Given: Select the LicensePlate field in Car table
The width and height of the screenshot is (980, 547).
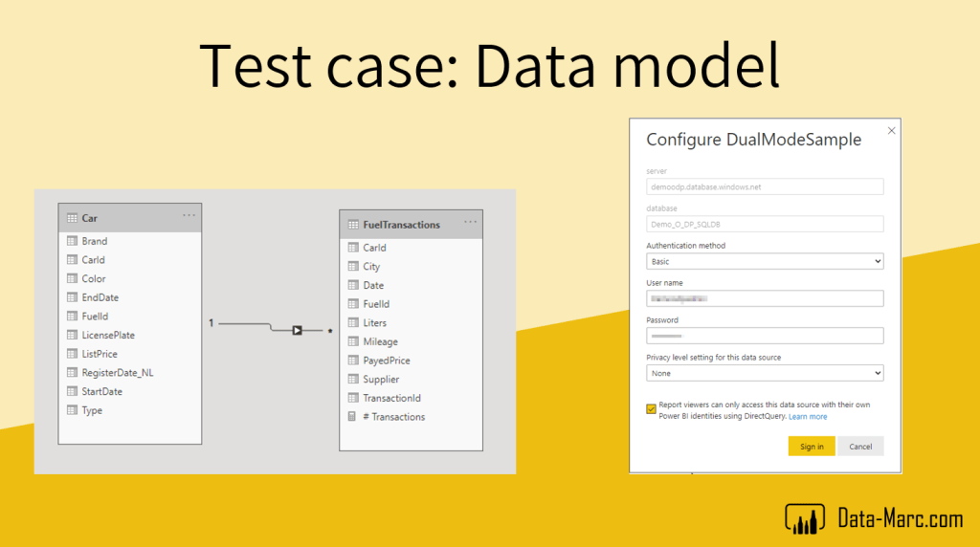Looking at the screenshot, I should click(108, 335).
